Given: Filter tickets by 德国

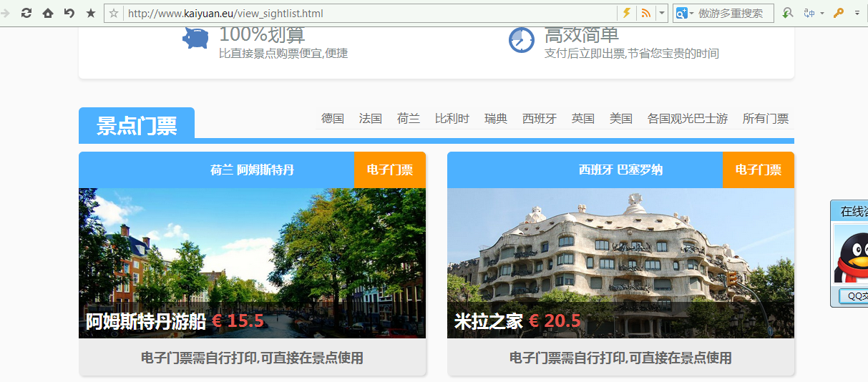Looking at the screenshot, I should point(333,119).
